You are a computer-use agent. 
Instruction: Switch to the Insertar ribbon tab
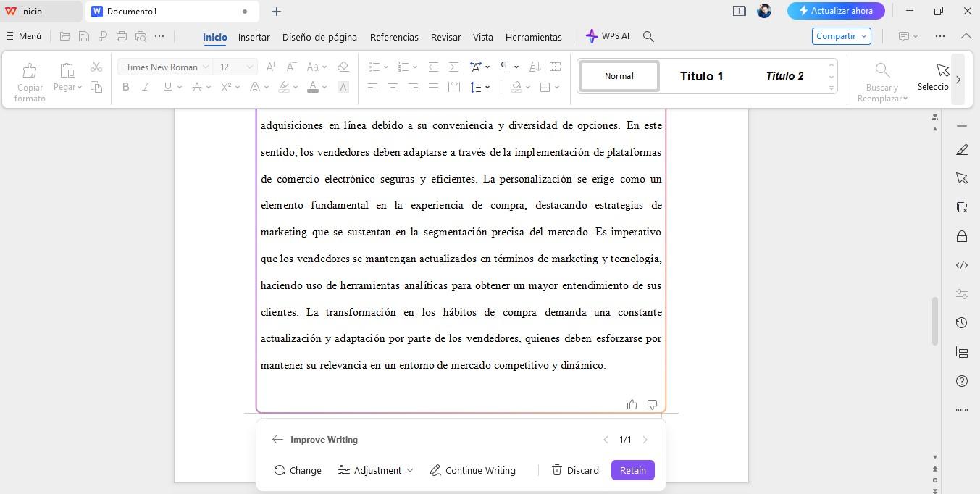(x=254, y=37)
